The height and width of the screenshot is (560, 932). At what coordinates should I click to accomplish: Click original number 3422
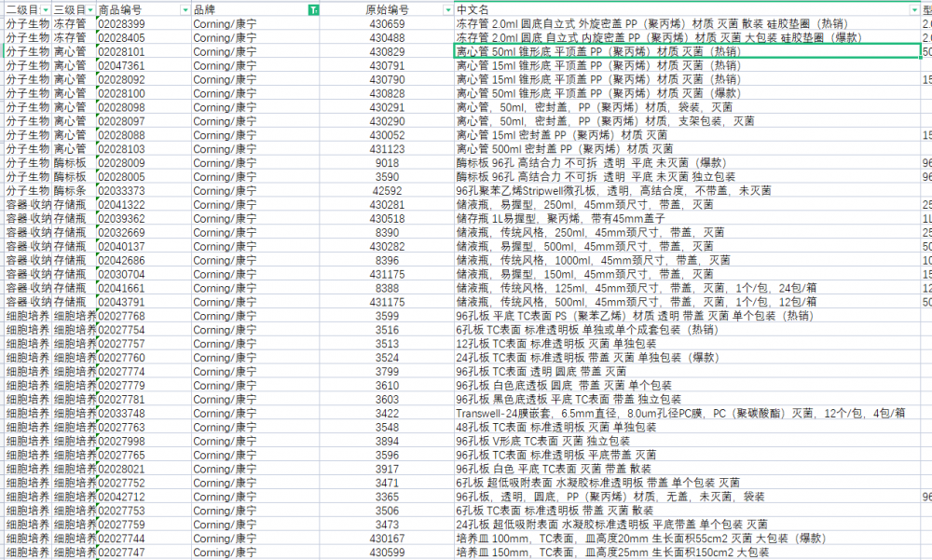click(x=387, y=413)
